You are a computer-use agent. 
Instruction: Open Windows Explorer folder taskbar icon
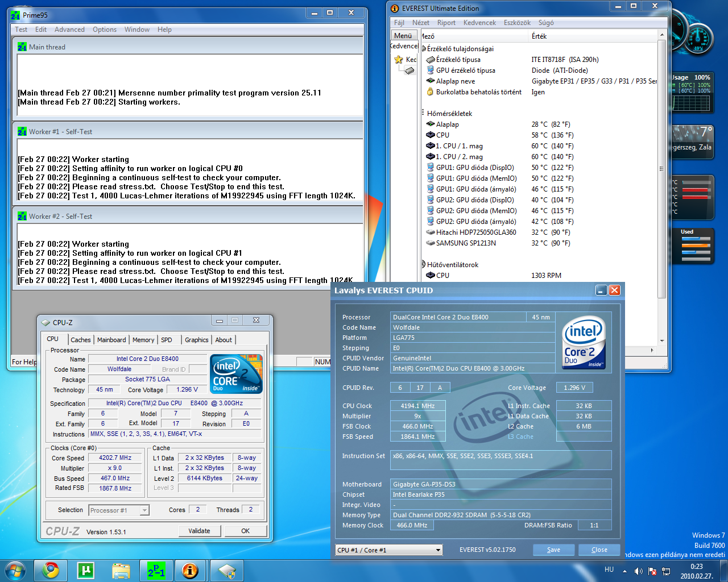coord(121,570)
